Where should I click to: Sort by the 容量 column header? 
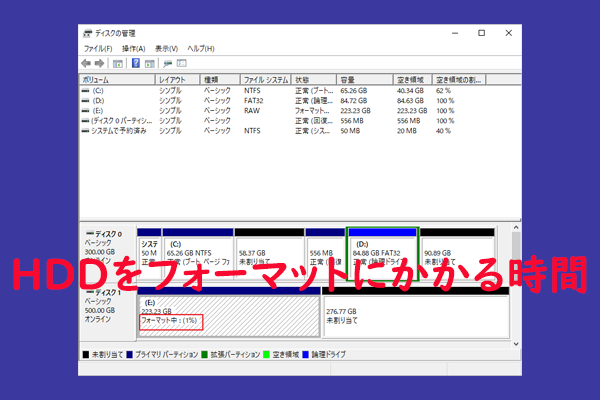[365, 80]
